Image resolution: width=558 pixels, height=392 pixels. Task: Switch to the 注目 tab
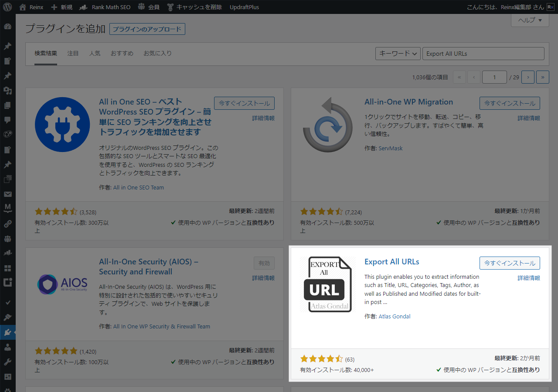click(73, 53)
